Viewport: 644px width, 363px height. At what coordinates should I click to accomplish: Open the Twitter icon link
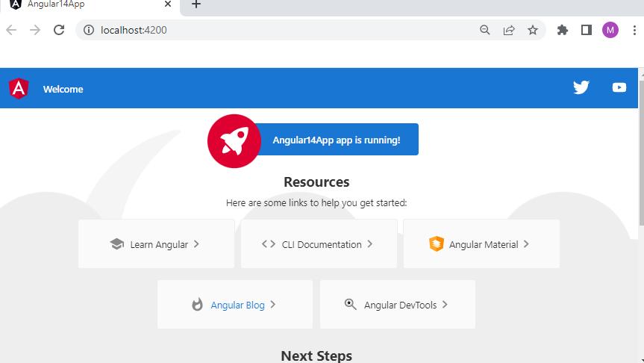click(x=581, y=87)
